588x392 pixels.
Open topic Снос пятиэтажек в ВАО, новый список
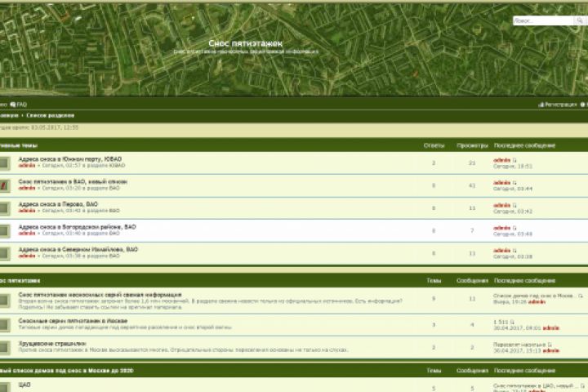pos(73,181)
